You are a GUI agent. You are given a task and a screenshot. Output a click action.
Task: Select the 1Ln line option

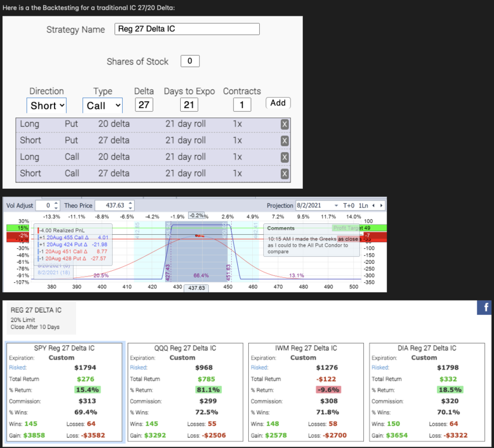(x=363, y=206)
